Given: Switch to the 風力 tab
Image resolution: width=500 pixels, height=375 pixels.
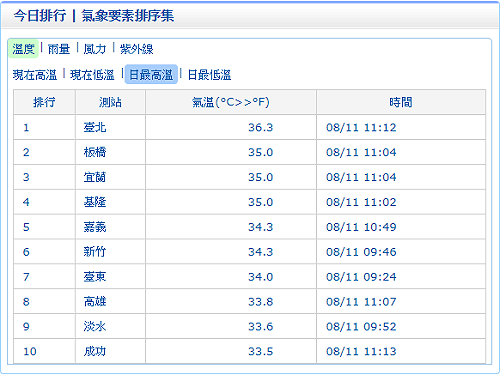Looking at the screenshot, I should (x=95, y=49).
